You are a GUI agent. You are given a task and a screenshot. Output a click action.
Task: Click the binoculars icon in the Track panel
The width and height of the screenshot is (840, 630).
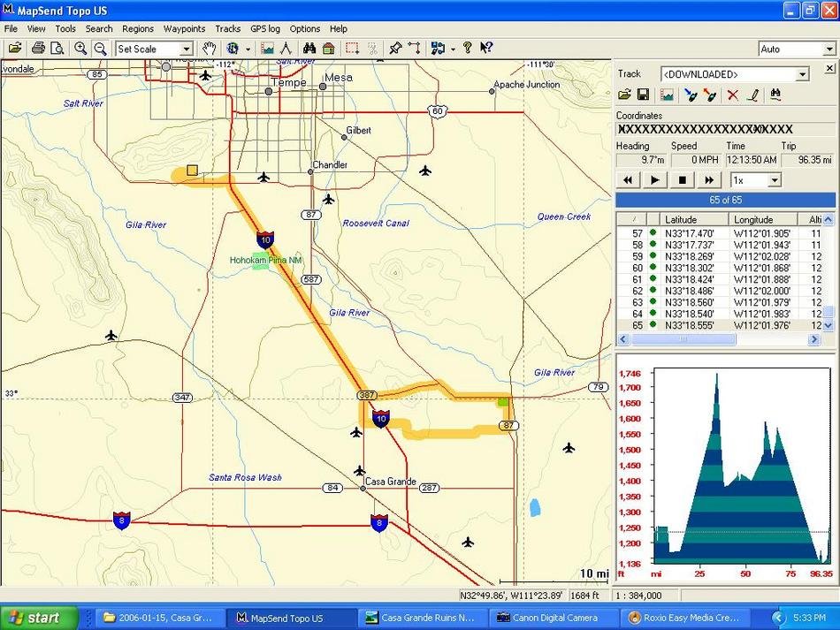click(775, 95)
